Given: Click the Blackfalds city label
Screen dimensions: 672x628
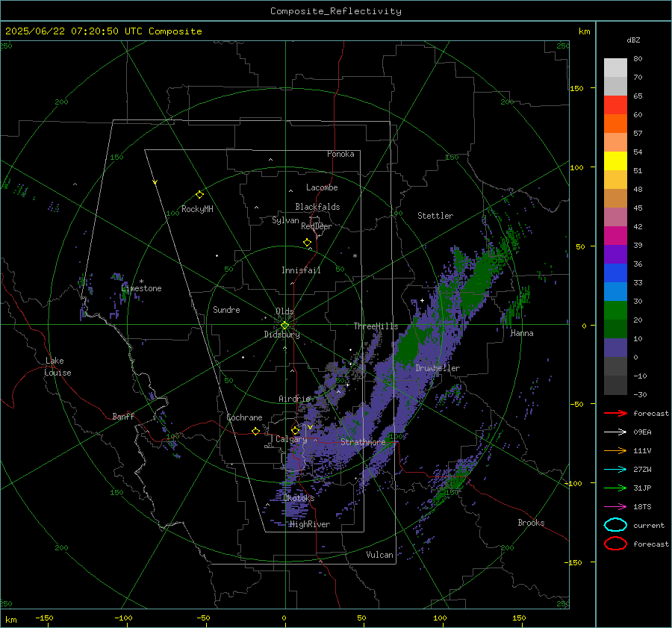Looking at the screenshot, I should point(317,207).
